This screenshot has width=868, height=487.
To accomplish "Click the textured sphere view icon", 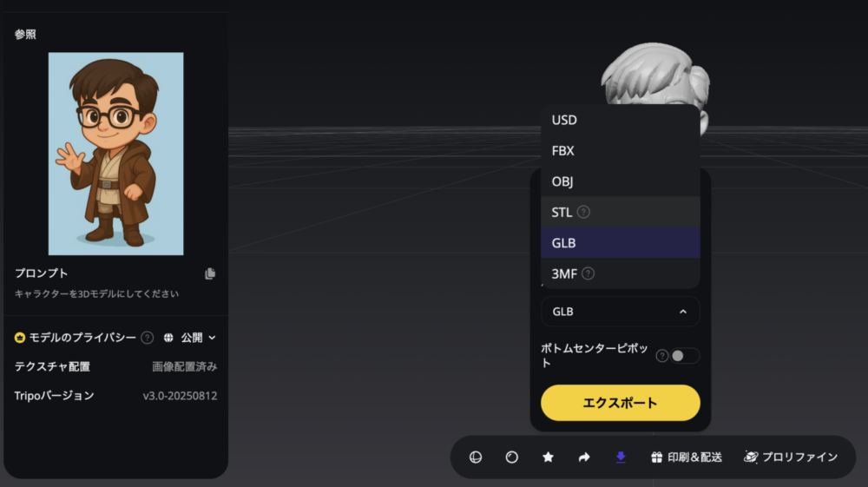I will (476, 457).
